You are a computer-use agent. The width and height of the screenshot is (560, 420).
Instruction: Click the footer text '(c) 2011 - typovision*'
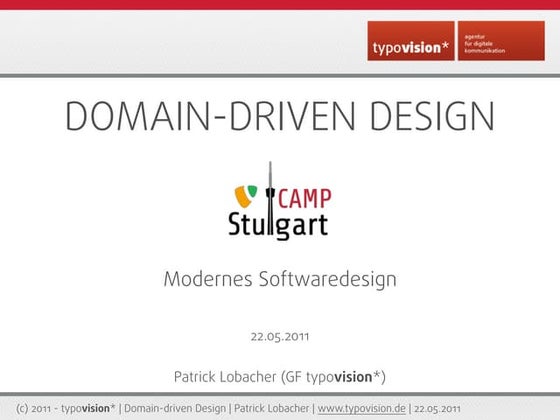coord(66,408)
